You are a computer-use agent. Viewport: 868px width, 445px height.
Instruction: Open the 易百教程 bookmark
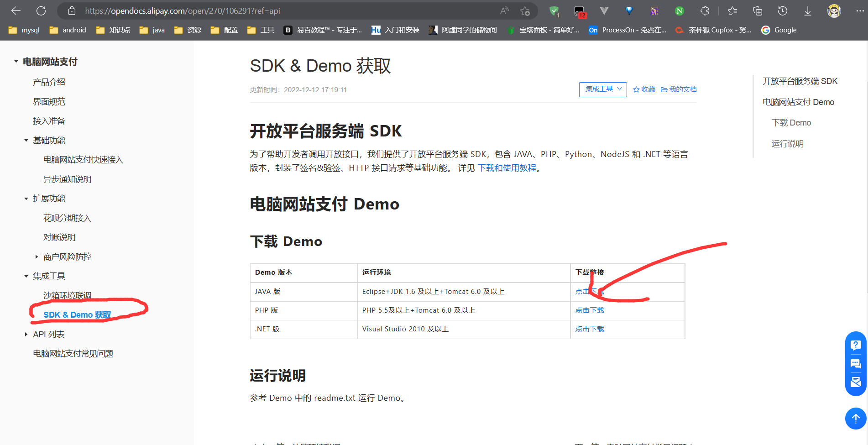tap(323, 30)
